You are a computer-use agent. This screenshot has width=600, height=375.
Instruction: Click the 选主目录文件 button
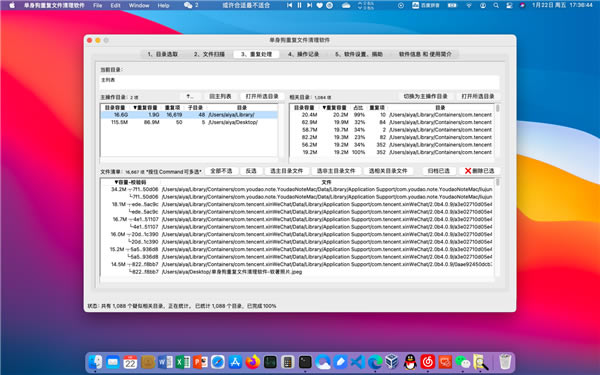coord(287,171)
